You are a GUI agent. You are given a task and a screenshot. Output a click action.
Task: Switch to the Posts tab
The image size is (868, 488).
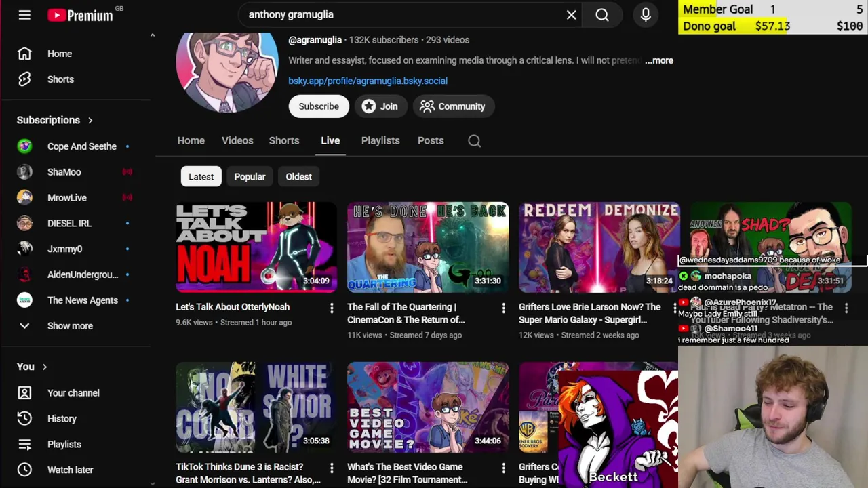(x=431, y=140)
